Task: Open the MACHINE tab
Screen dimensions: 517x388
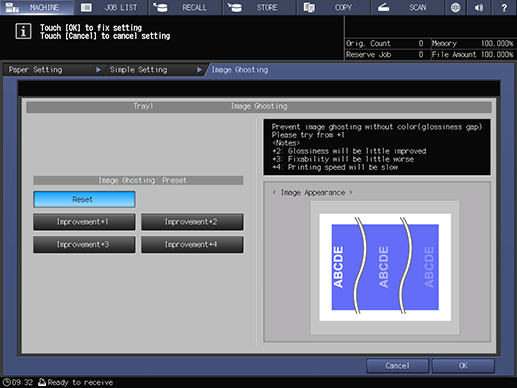Action: click(37, 7)
